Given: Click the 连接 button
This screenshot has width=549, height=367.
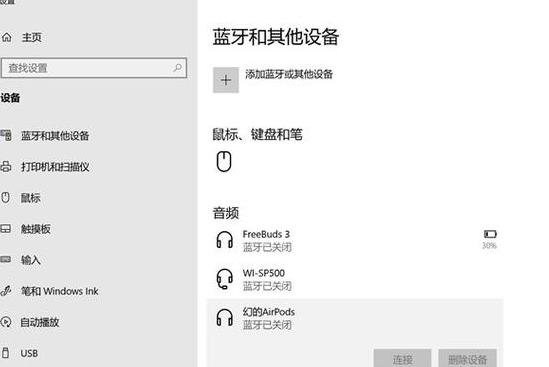Looking at the screenshot, I should click(x=402, y=358).
